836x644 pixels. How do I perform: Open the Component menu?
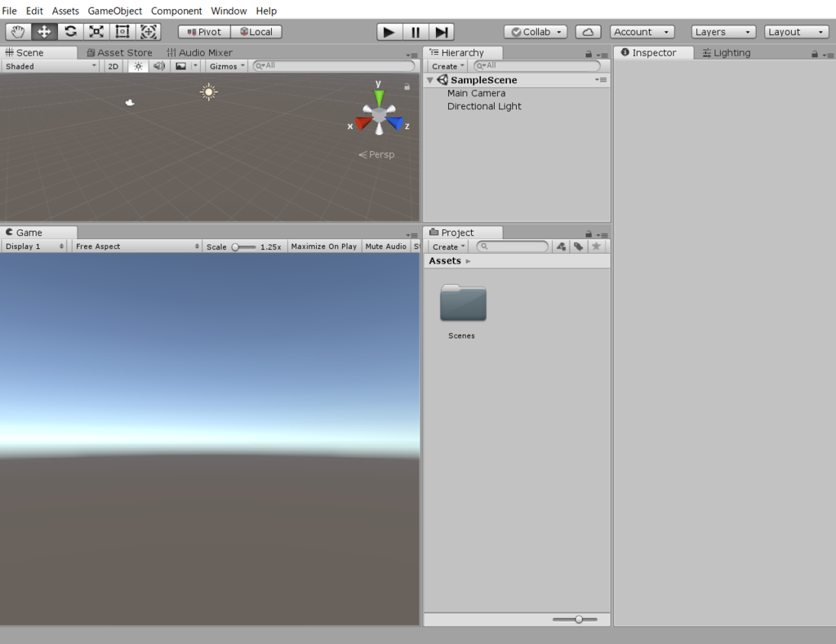tap(176, 11)
